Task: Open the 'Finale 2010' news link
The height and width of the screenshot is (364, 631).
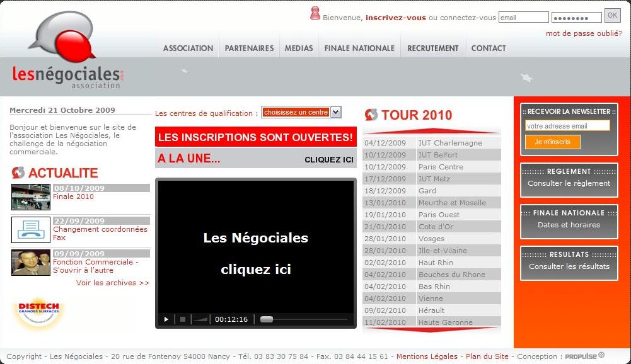Action: tap(73, 196)
